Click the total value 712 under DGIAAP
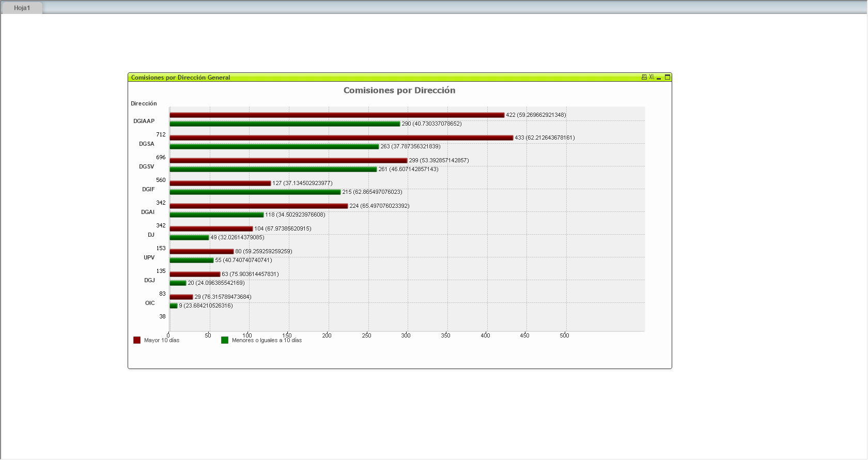868x460 pixels. click(x=161, y=134)
